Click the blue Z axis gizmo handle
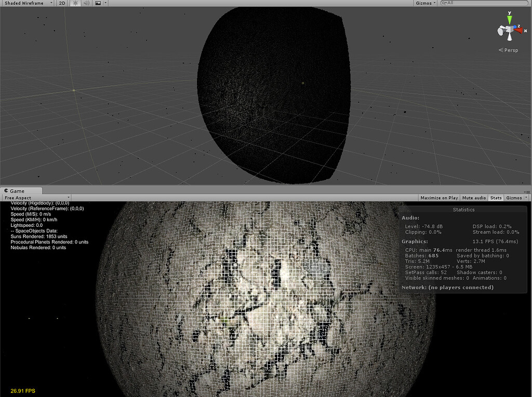532x397 pixels. click(x=514, y=26)
